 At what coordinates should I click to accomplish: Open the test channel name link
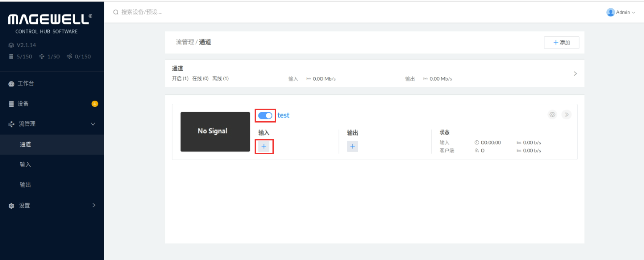pos(283,115)
